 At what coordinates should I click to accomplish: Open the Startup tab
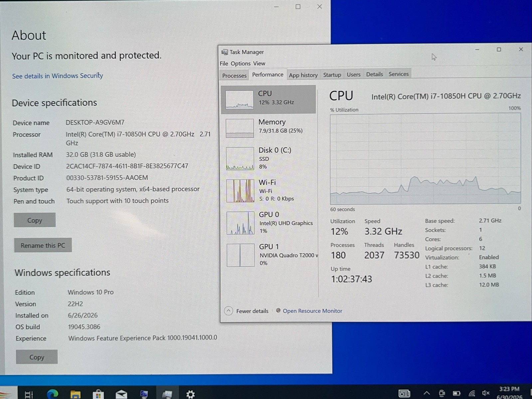click(x=332, y=75)
